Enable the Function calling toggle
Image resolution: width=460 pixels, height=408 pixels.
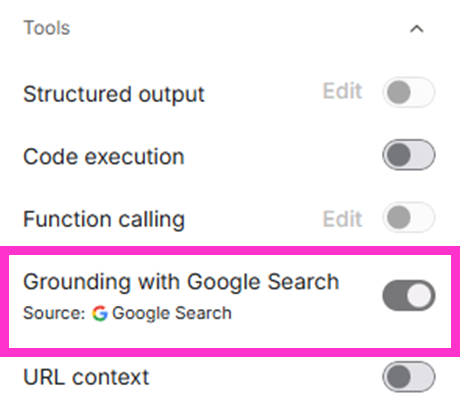[409, 217]
